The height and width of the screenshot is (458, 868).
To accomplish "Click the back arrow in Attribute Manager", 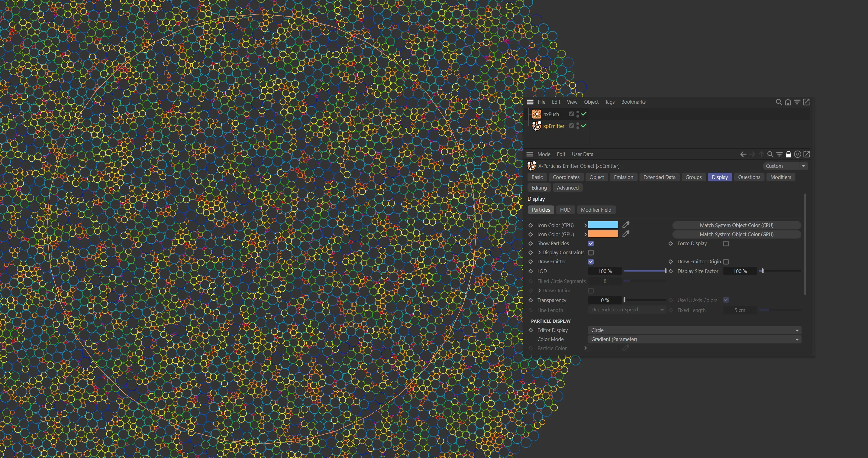I will click(743, 154).
